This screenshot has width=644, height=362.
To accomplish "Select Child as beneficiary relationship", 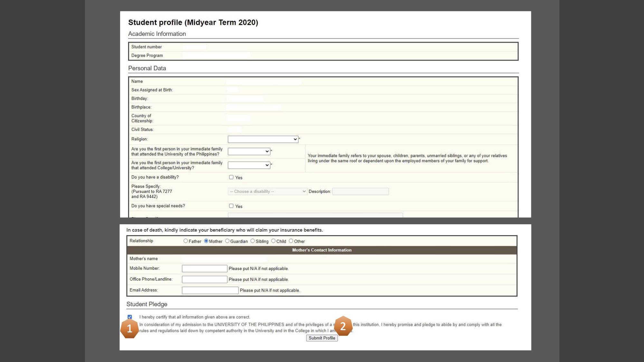I will tap(273, 241).
